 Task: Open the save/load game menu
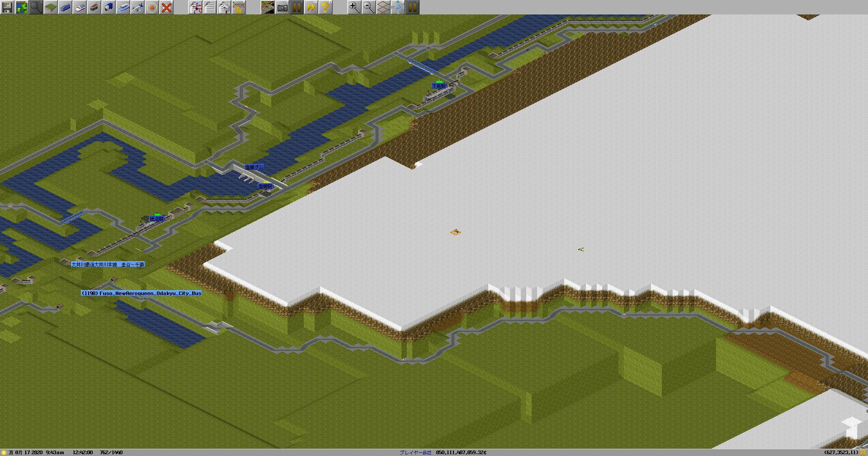tap(7, 7)
